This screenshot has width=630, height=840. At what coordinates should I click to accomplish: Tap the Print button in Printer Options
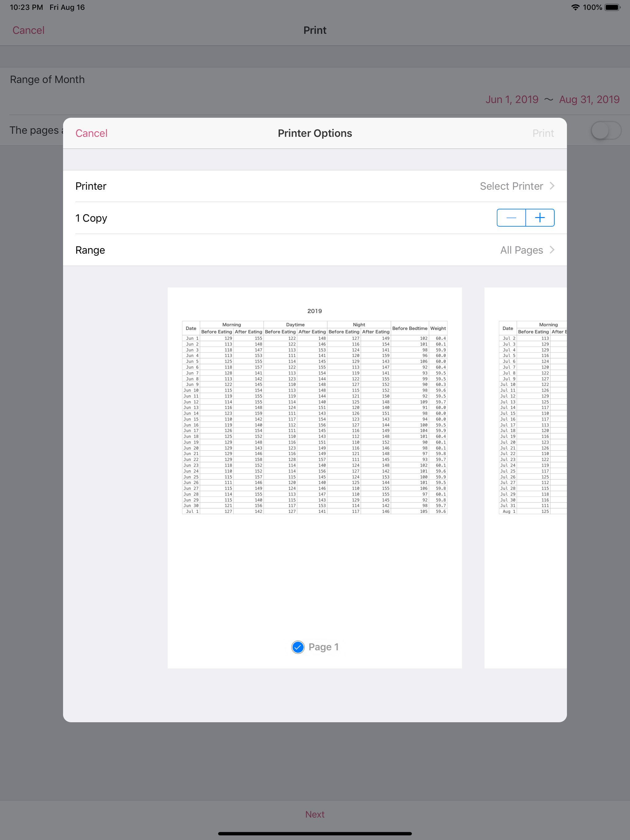pyautogui.click(x=543, y=133)
